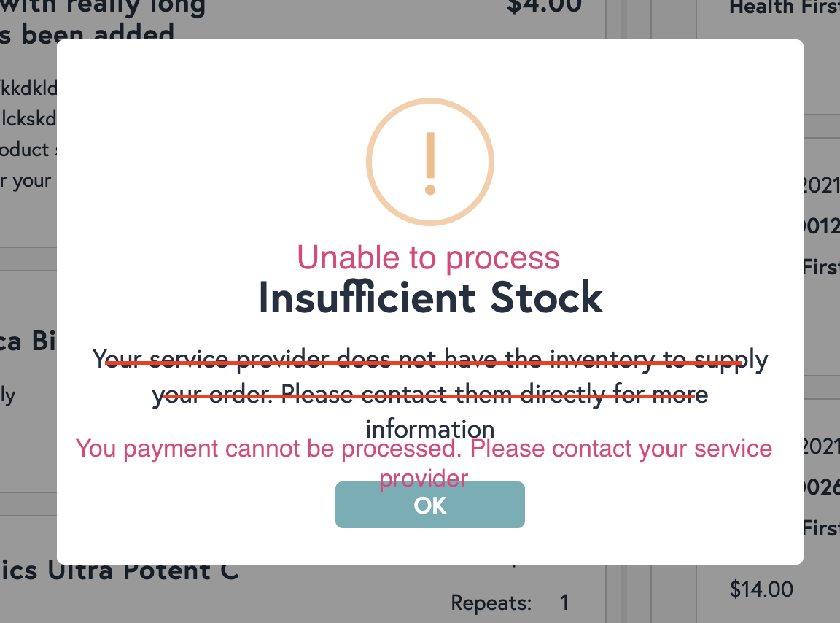This screenshot has width=840, height=623.
Task: Click the partially hidden "ca Bi" product title
Action: (29, 341)
